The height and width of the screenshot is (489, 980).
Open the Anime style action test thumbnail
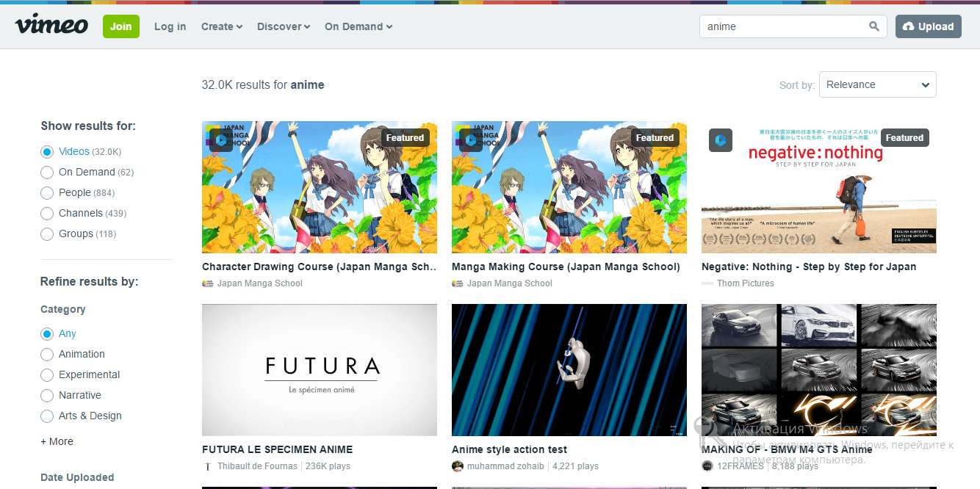(569, 370)
